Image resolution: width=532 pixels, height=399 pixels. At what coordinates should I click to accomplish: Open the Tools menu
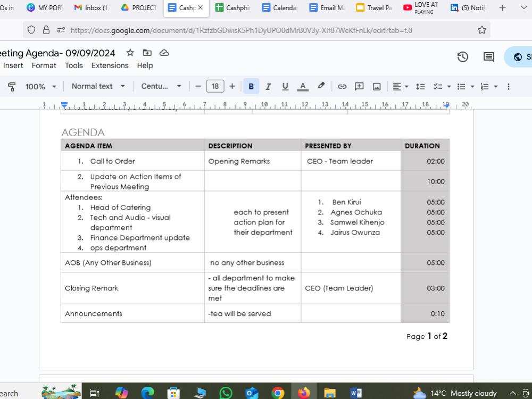click(x=74, y=65)
